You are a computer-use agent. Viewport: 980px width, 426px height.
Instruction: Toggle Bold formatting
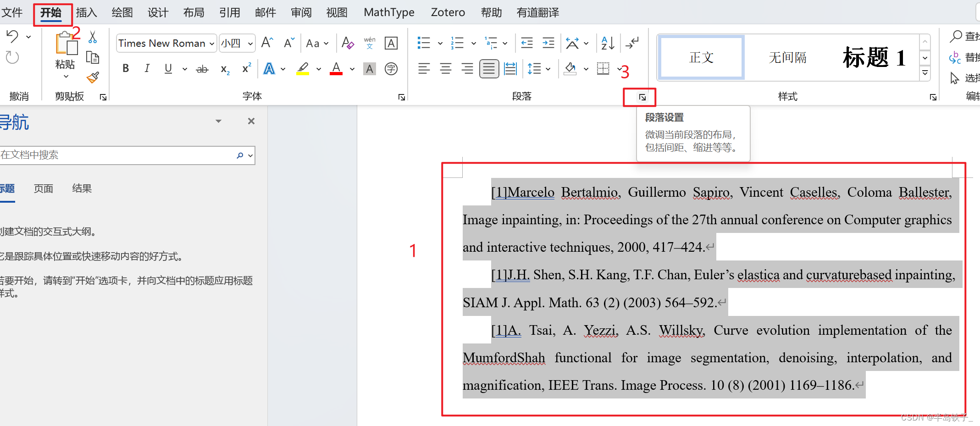[x=126, y=69]
